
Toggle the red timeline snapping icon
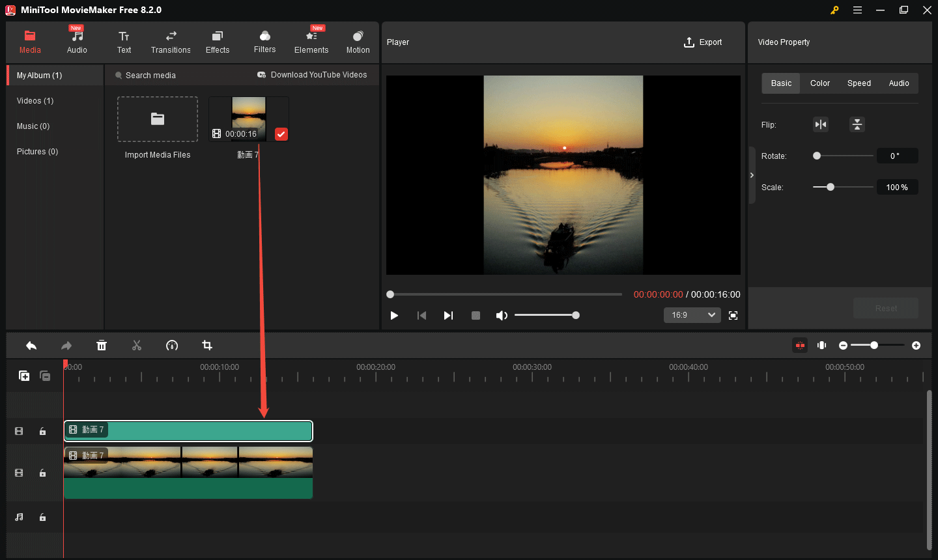(x=800, y=345)
